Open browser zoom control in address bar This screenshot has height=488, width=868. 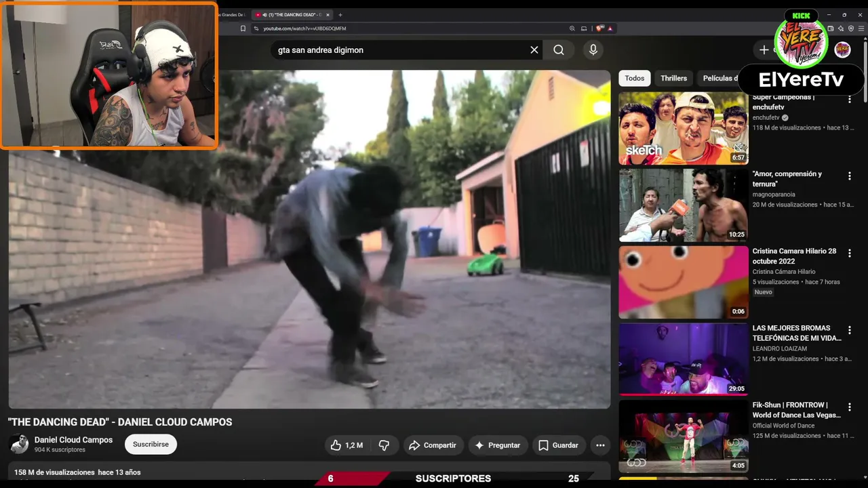click(572, 28)
